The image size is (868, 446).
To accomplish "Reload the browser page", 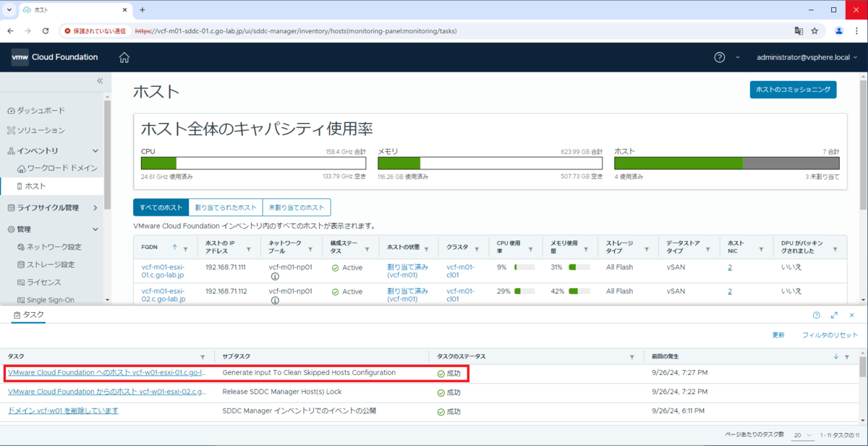I will pos(46,31).
